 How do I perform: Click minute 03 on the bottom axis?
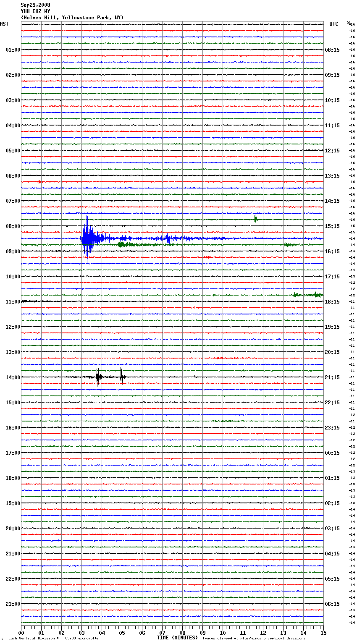tap(81, 633)
